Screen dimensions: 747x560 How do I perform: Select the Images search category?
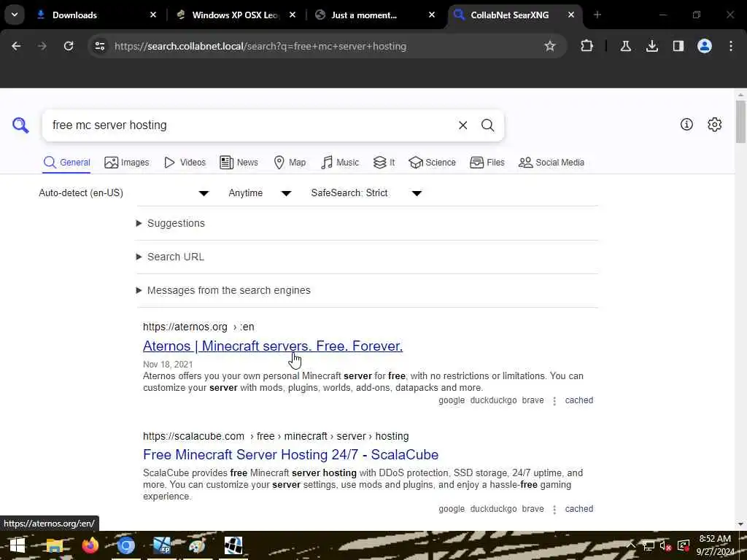click(x=127, y=163)
